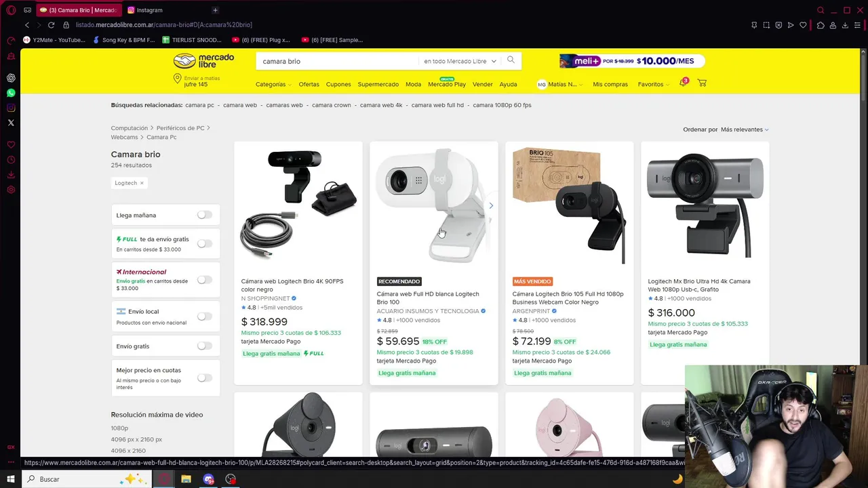Toggle the Envío gratis filter
Image resolution: width=868 pixels, height=488 pixels.
click(204, 346)
